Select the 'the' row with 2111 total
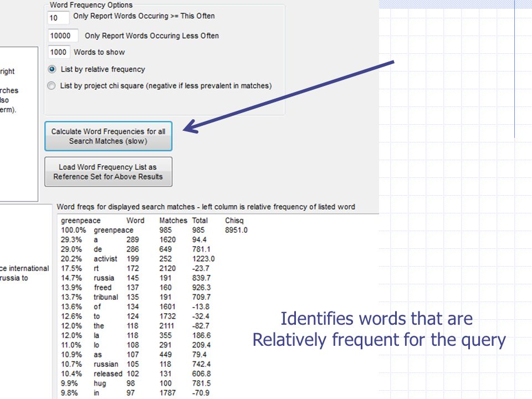This screenshot has height=399, width=532. coord(135,326)
